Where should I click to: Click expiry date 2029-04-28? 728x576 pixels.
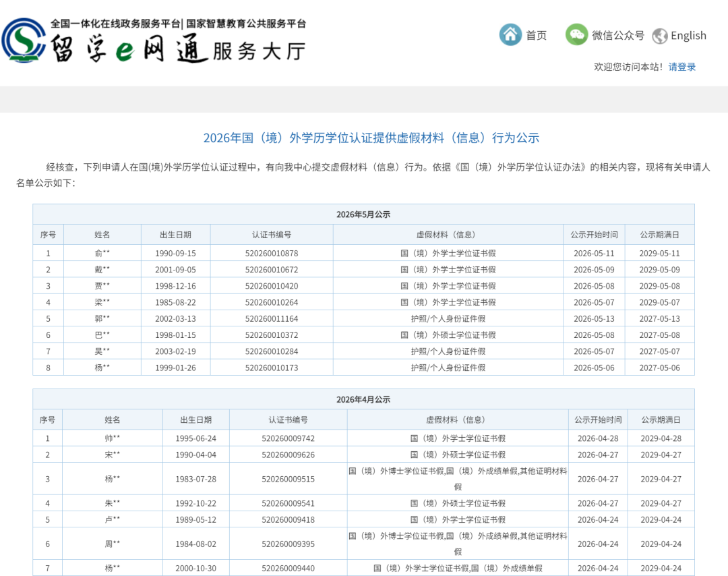(661, 438)
